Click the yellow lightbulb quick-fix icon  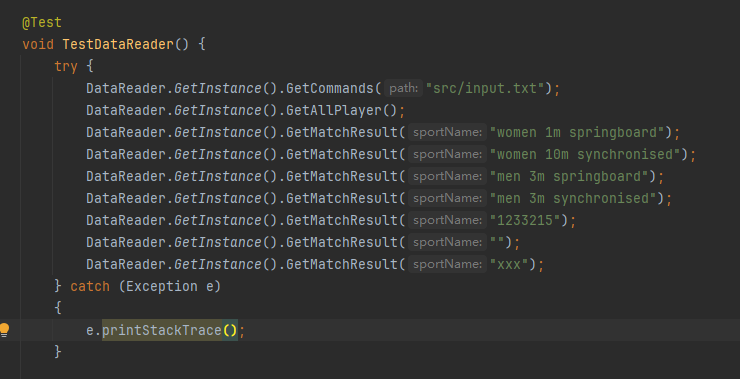[5, 329]
